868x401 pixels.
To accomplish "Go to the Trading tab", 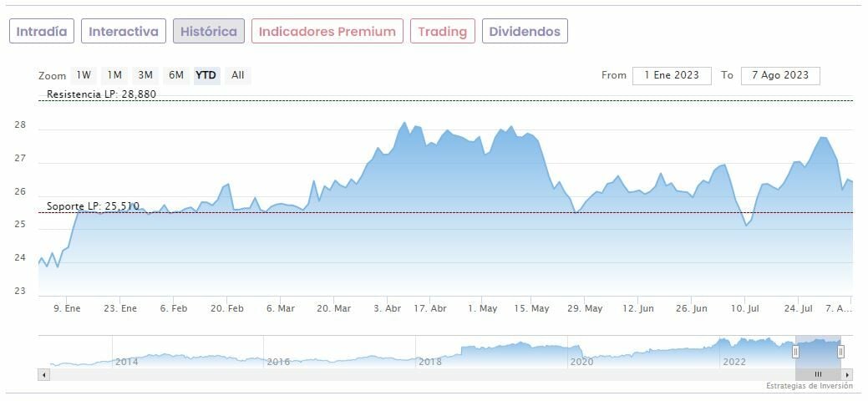I will point(442,32).
